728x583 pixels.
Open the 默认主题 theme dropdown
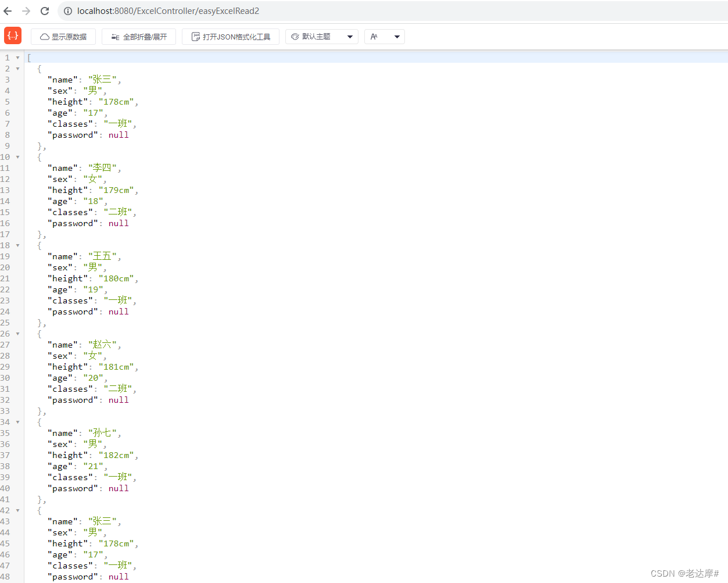(322, 37)
